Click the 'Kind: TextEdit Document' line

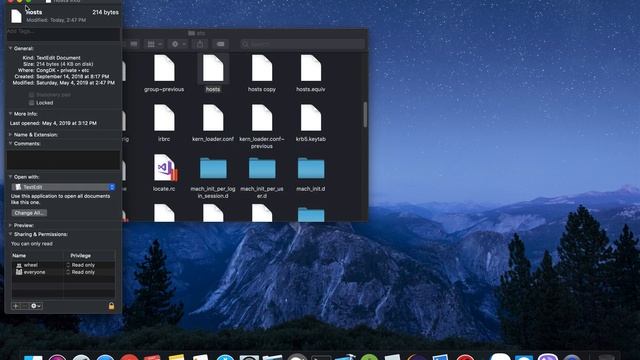tap(51, 58)
